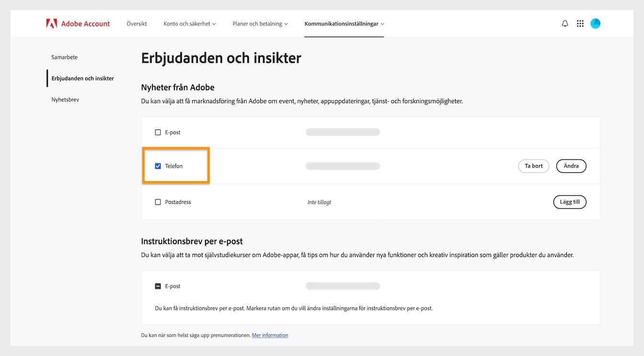Check the Postadress checkbox
This screenshot has width=644, height=356.
click(x=158, y=202)
